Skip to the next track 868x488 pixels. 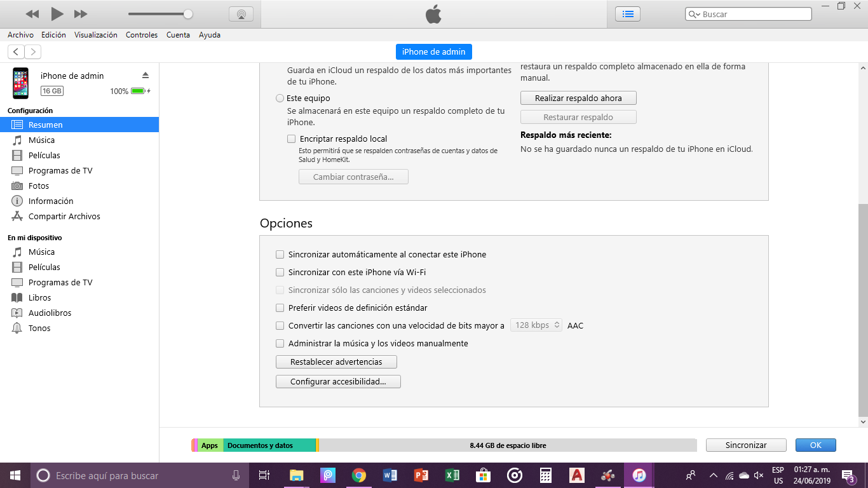tap(81, 14)
